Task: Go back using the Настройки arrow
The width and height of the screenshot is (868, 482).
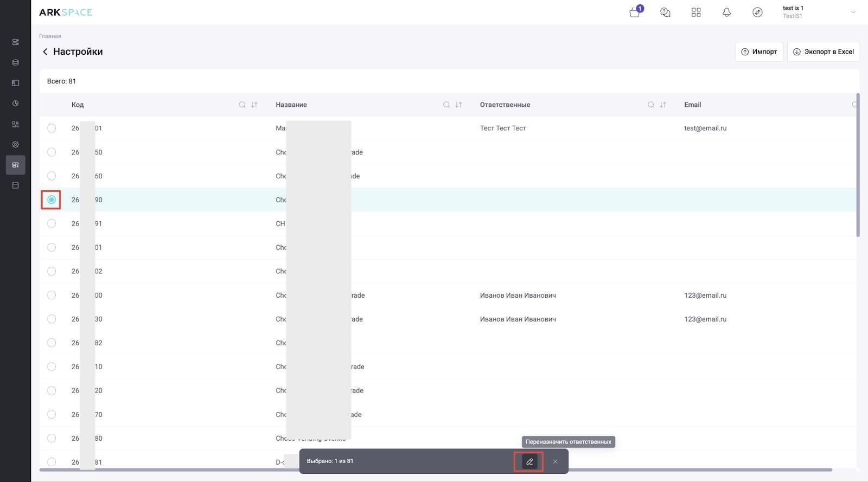Action: click(45, 52)
